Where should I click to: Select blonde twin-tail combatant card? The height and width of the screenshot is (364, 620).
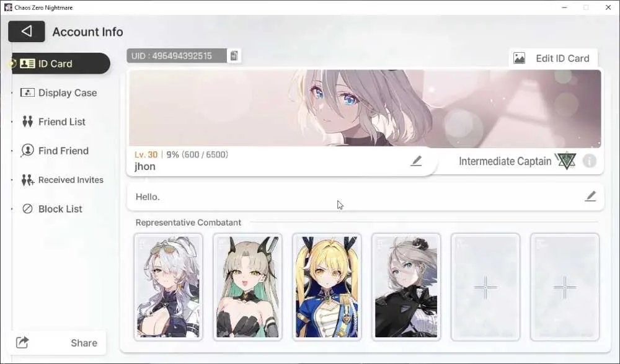[327, 287]
